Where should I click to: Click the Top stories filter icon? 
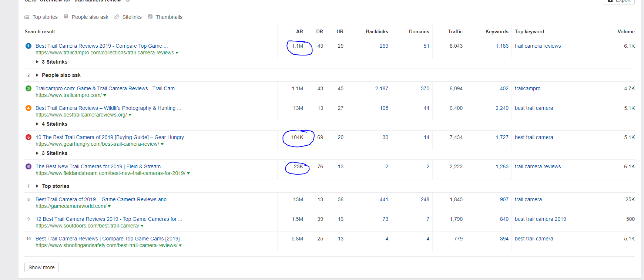point(27,17)
